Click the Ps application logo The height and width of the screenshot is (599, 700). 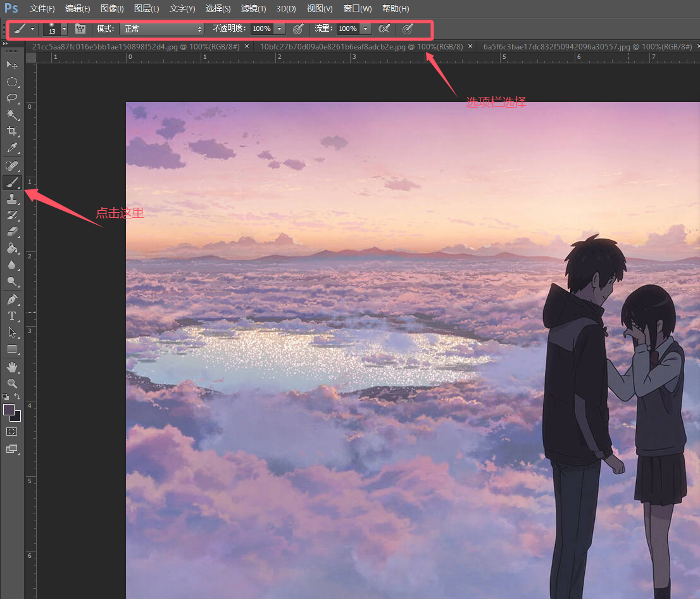[11, 8]
